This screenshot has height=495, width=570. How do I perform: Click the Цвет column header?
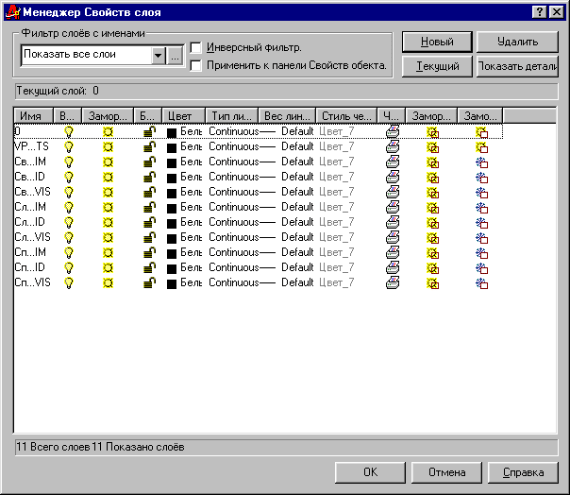(x=184, y=116)
